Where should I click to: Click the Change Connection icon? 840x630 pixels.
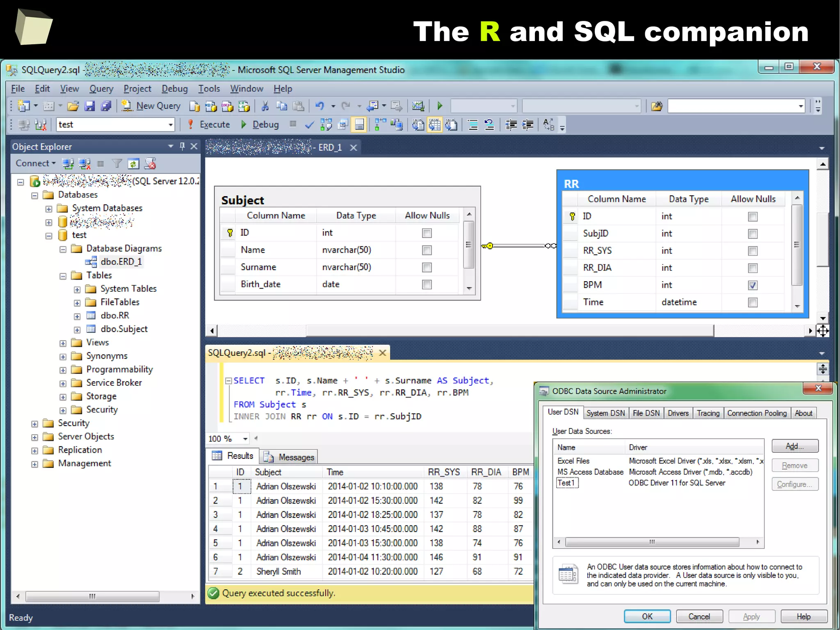pos(41,125)
